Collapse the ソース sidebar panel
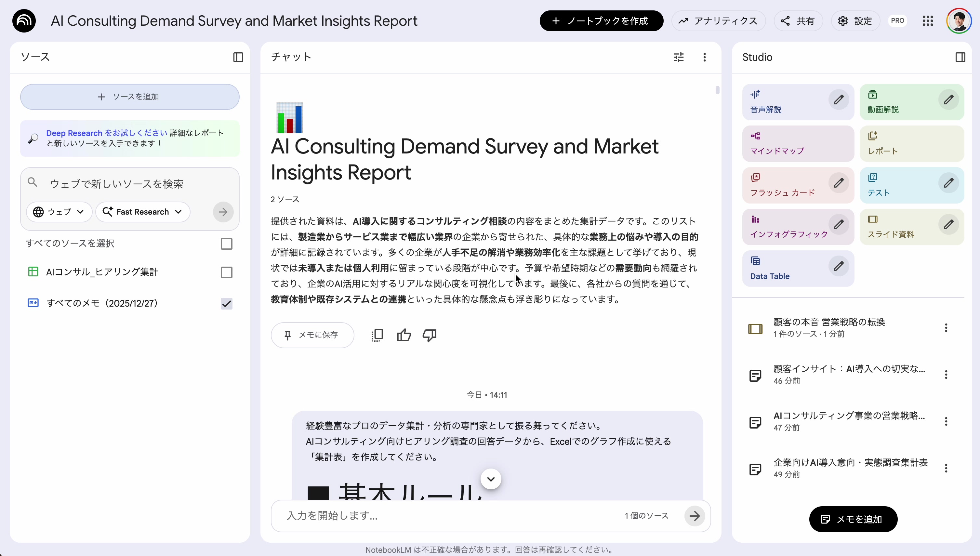Screen dimensions: 980x556 pos(238,57)
